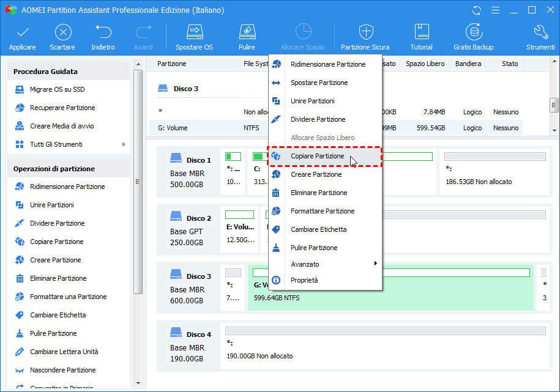Select the Spostare OS toolbar icon
This screenshot has width=560, height=392.
194,35
